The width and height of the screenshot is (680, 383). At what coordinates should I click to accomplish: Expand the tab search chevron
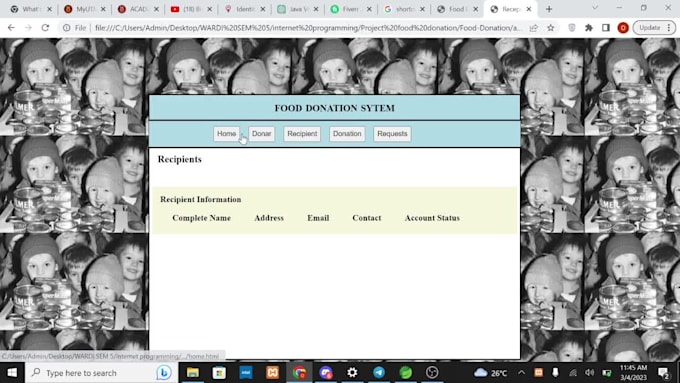pos(595,8)
